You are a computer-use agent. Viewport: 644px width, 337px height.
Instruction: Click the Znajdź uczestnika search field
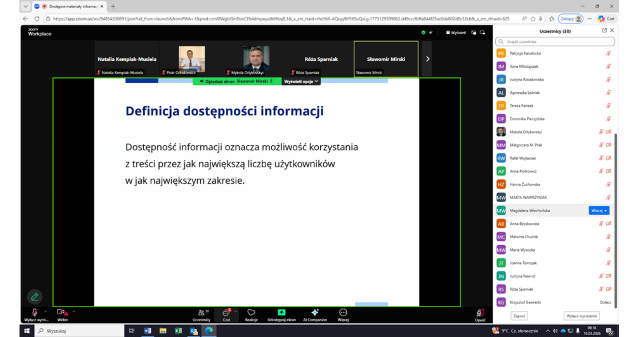pos(555,42)
